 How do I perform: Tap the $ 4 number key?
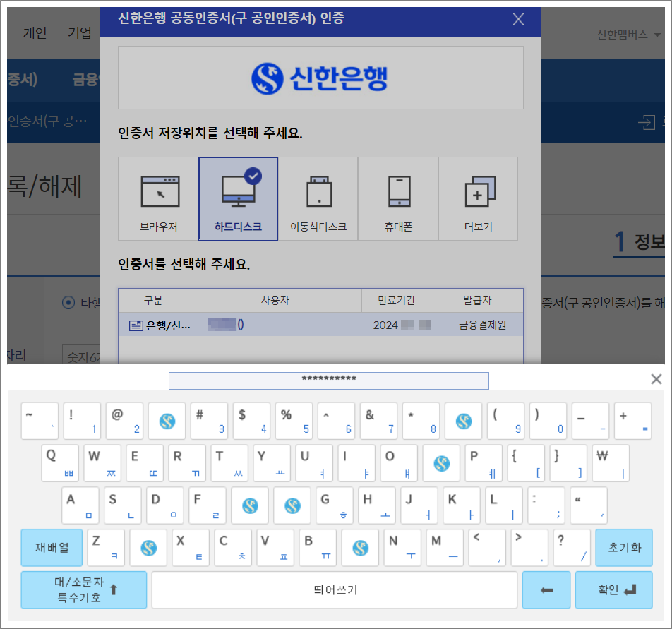251,421
